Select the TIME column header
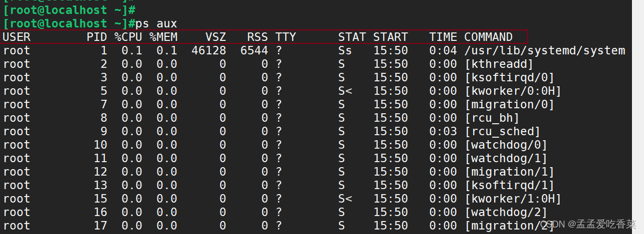This screenshot has height=234, width=644. pos(443,37)
